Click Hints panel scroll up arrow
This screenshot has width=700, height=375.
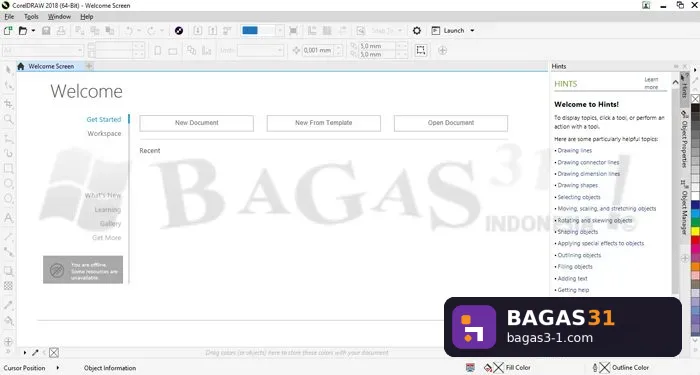pos(675,83)
